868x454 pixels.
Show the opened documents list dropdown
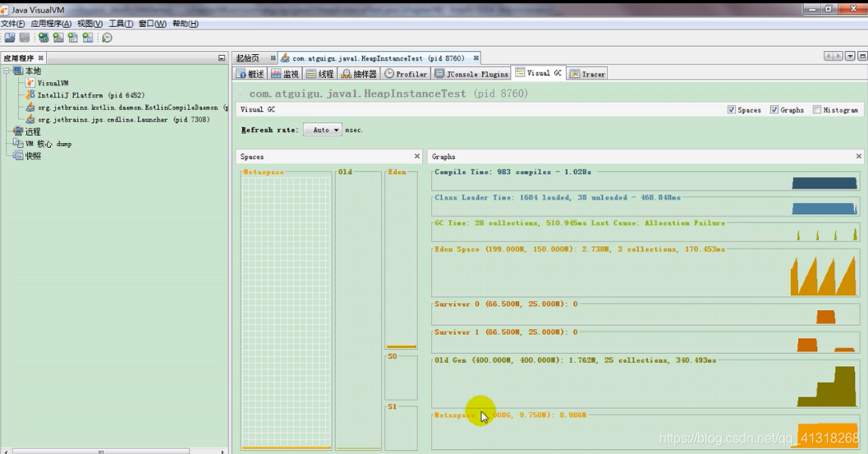point(850,56)
